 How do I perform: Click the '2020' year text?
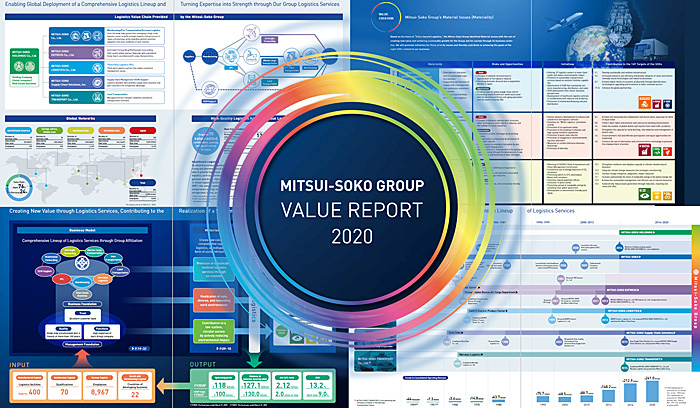point(352,236)
